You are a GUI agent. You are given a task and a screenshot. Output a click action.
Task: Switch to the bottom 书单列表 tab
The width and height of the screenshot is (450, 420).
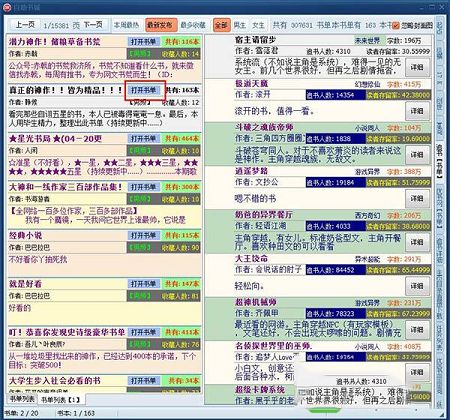[x=22, y=398]
